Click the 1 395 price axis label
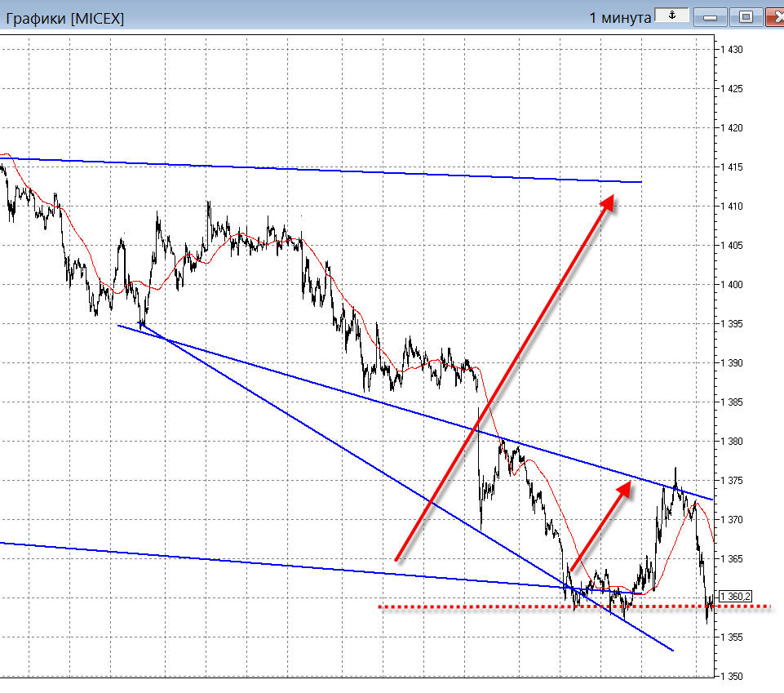This screenshot has height=693, width=784. click(732, 324)
